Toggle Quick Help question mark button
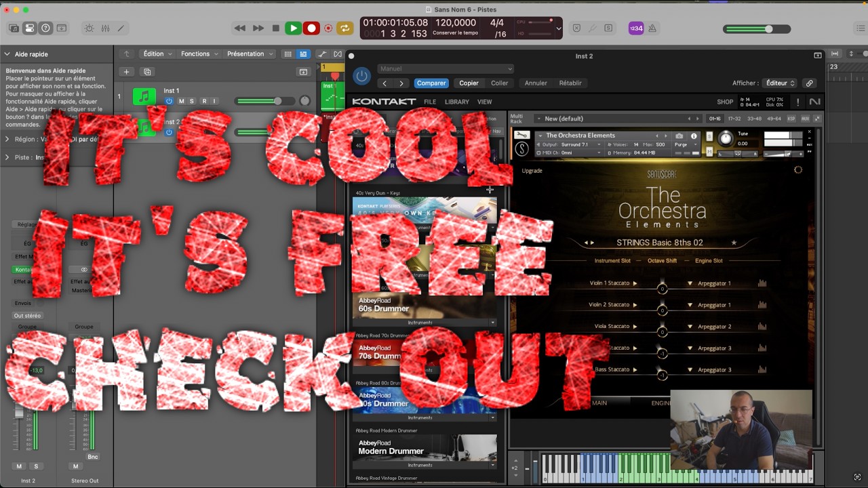868x488 pixels. tap(45, 28)
